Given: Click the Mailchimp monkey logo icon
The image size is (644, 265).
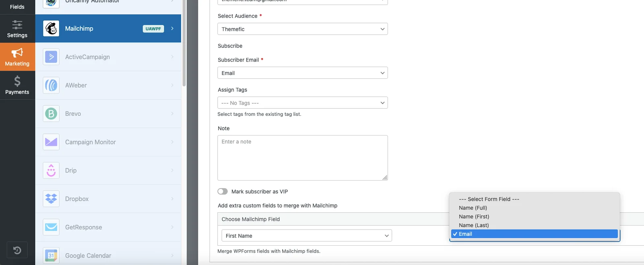Looking at the screenshot, I should point(51,29).
